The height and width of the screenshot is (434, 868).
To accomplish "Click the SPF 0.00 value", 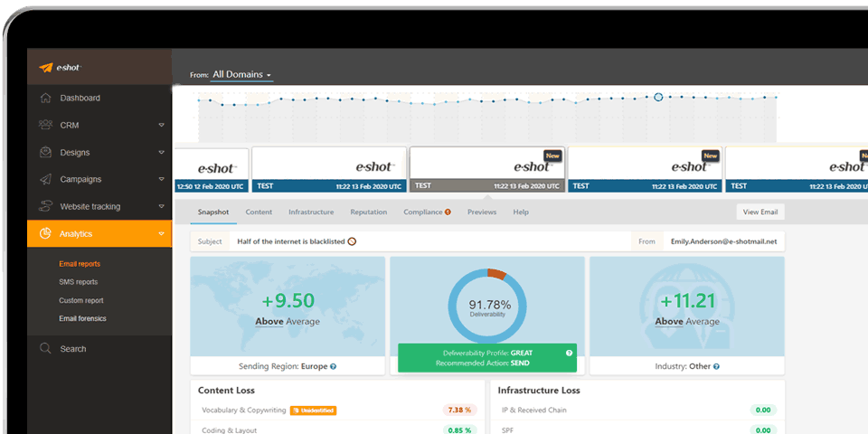I will (763, 430).
